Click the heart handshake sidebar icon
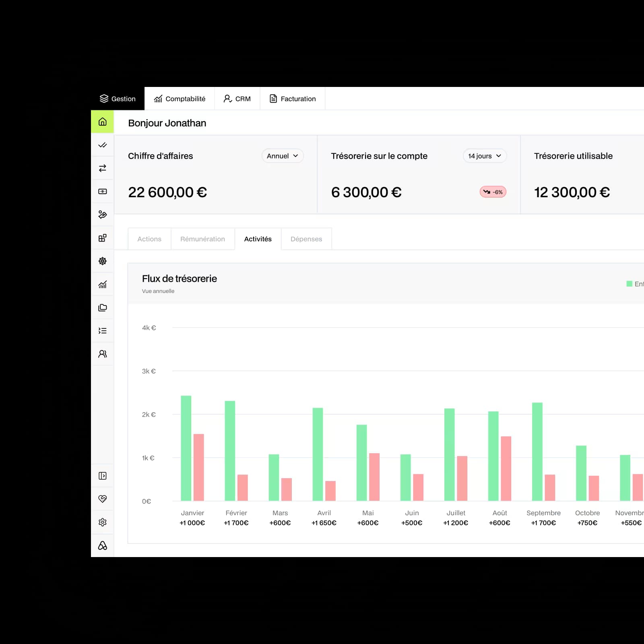 103,499
